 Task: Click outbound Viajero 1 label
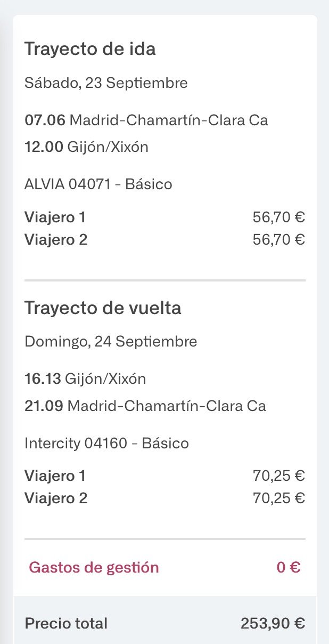click(55, 218)
